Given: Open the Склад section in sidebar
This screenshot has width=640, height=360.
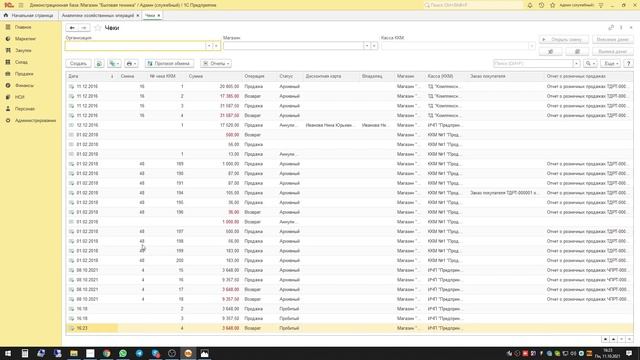Looking at the screenshot, I should (21, 62).
